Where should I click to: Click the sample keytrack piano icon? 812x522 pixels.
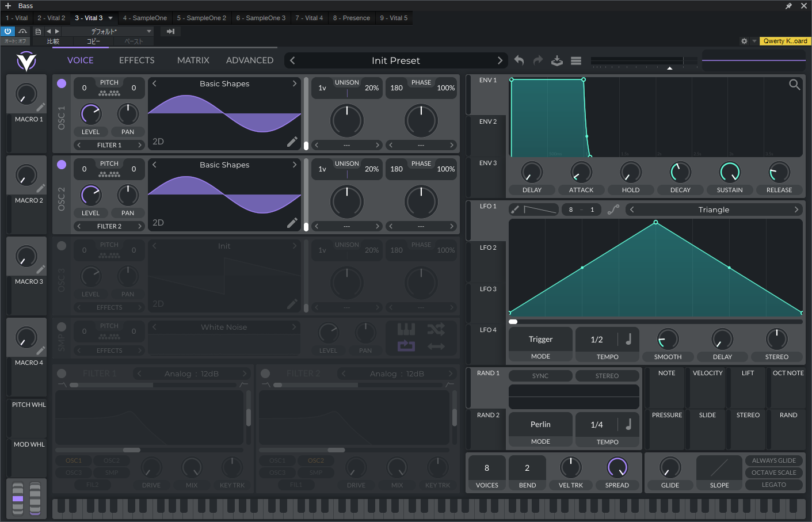[x=406, y=329]
